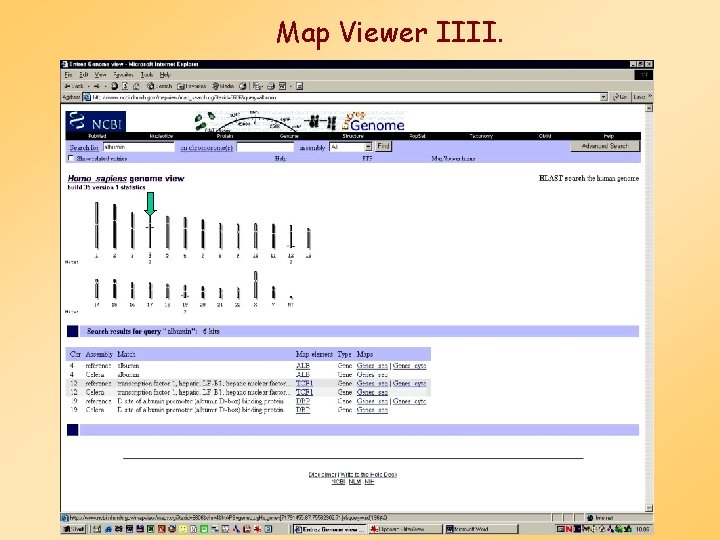Open the Search pane in IE toolbar
720x540 pixels.
click(x=159, y=86)
